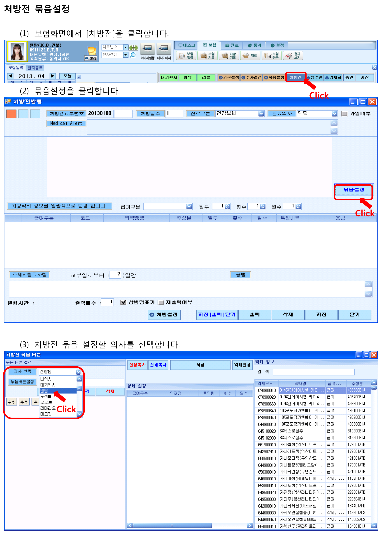Viewport: 392px width, 538px height.
Task: Open 환자성명 dropdown
Action: coord(126,55)
